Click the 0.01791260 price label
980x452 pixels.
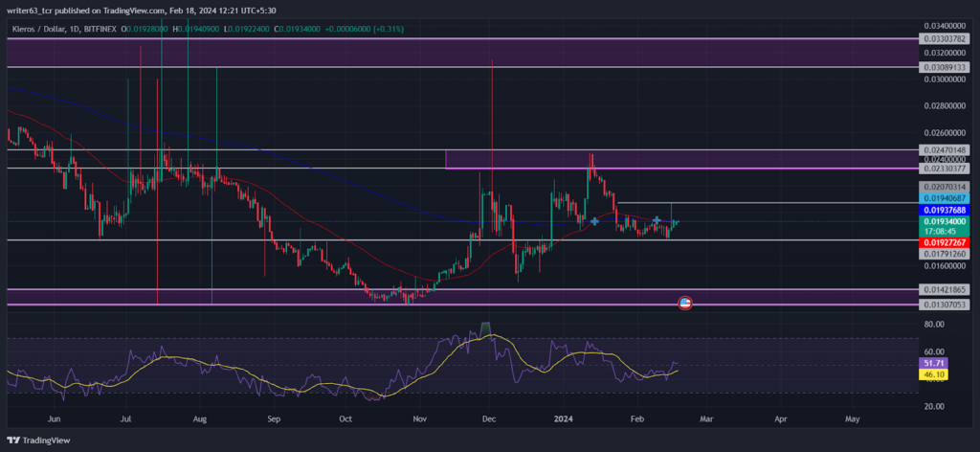pyautogui.click(x=944, y=254)
